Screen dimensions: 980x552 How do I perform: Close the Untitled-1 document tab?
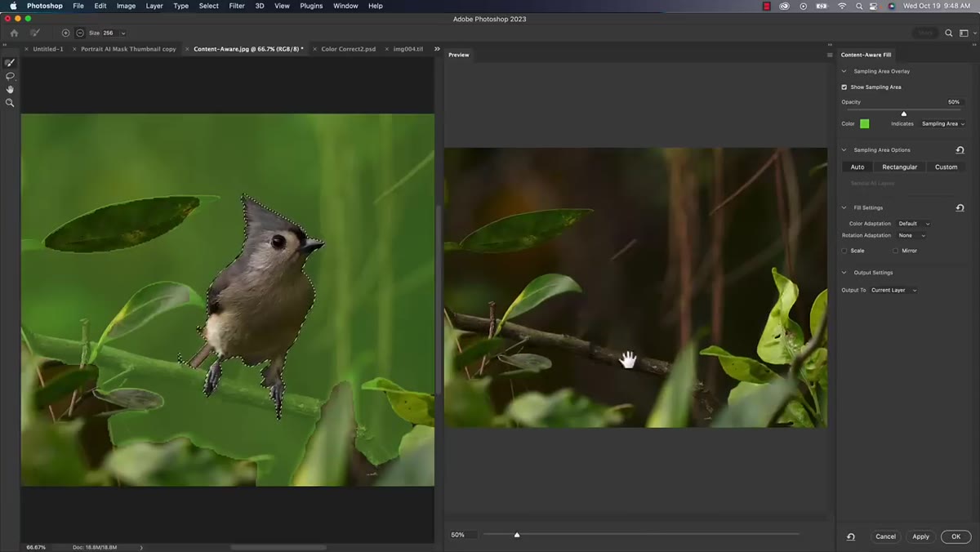point(28,49)
